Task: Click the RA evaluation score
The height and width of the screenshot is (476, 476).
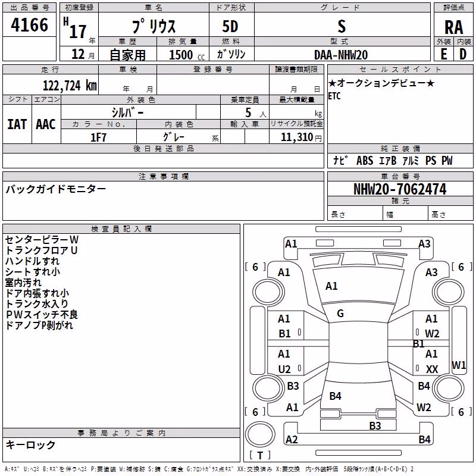Action: pyautogui.click(x=453, y=27)
